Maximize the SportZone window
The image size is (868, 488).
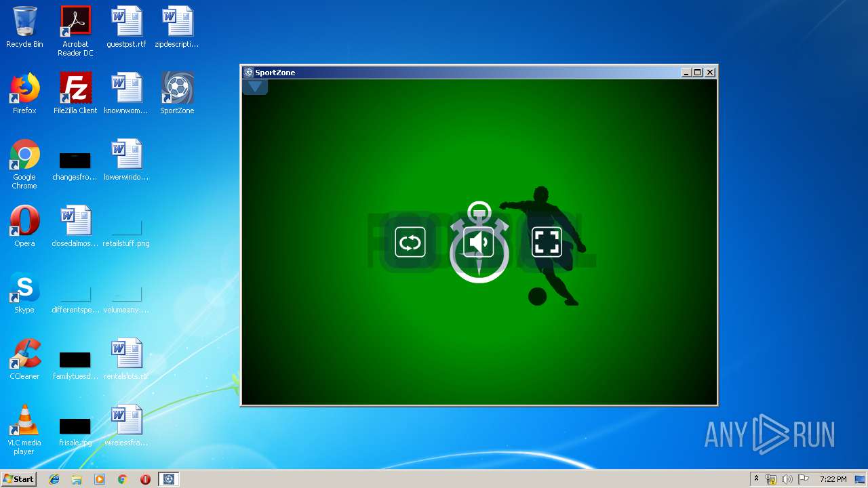point(698,73)
